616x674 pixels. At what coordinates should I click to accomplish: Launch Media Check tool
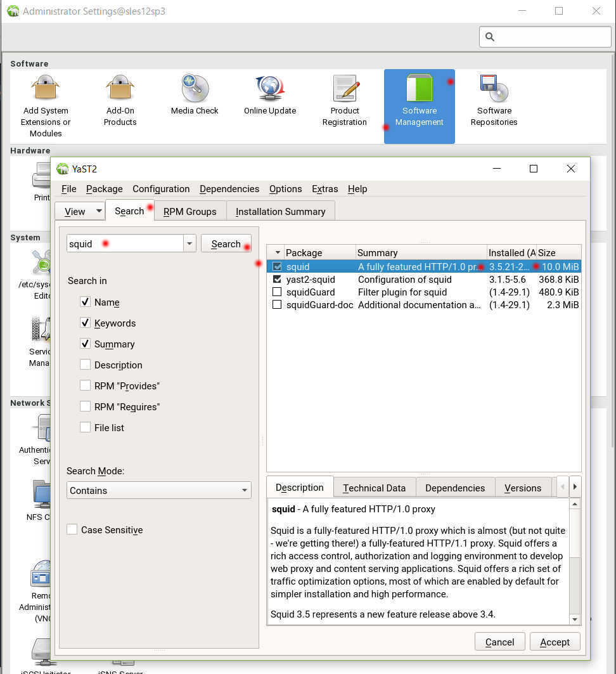[195, 95]
